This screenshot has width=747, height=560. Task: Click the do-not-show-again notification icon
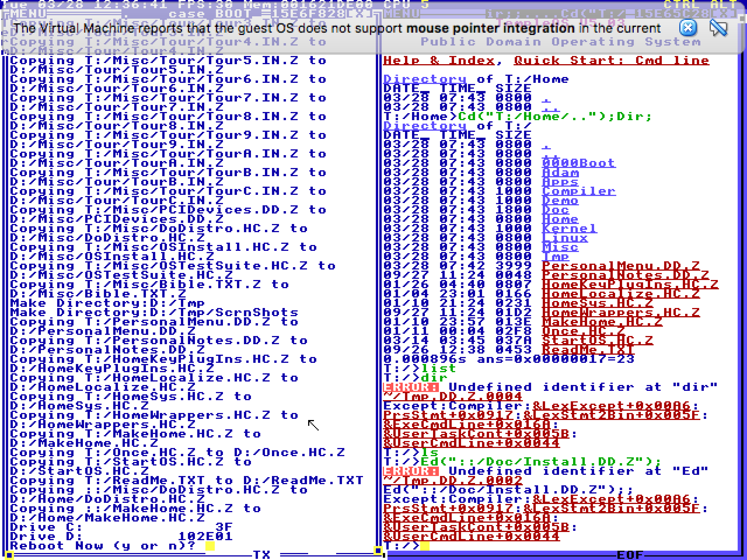[x=718, y=28]
